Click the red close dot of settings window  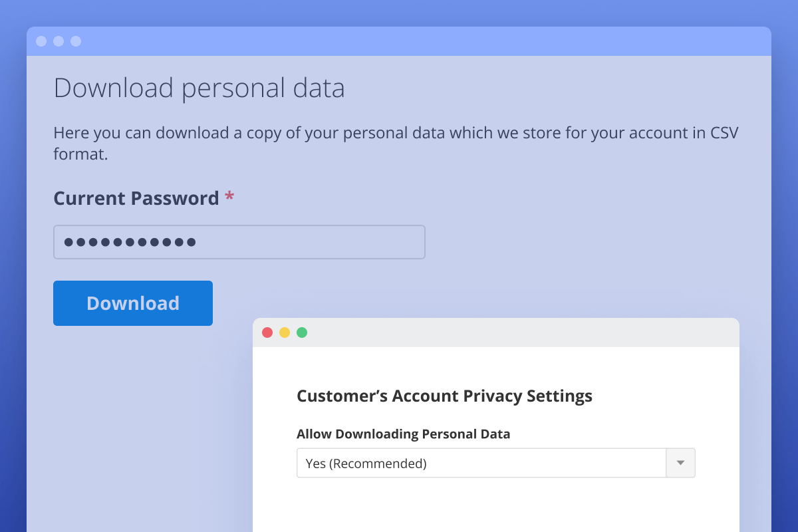pyautogui.click(x=267, y=332)
